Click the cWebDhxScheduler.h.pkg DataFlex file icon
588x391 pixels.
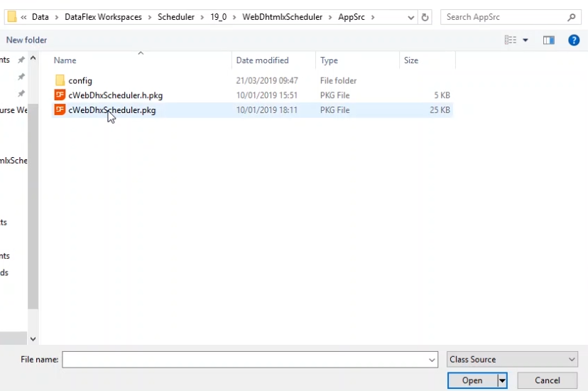[60, 95]
